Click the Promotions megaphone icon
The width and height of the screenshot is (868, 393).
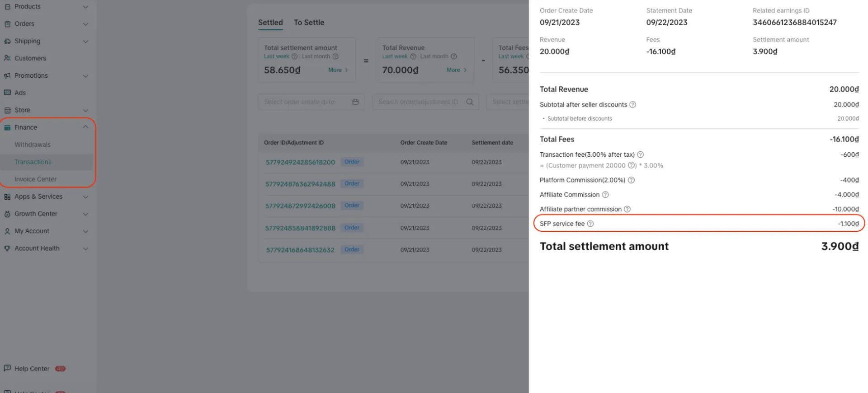coord(7,75)
